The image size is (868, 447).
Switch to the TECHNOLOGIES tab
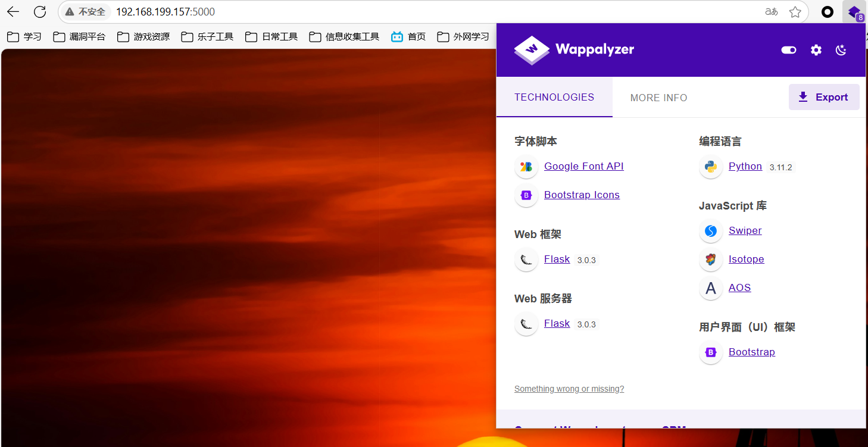554,97
